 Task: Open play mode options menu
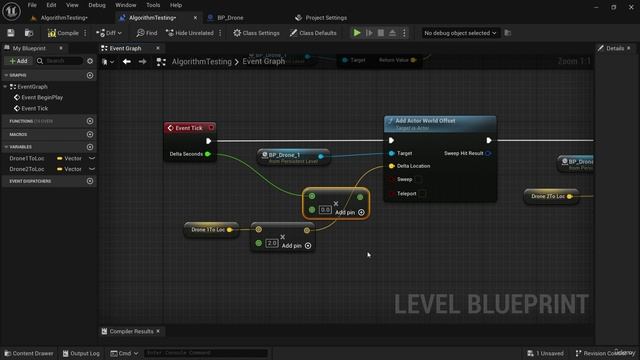404,33
